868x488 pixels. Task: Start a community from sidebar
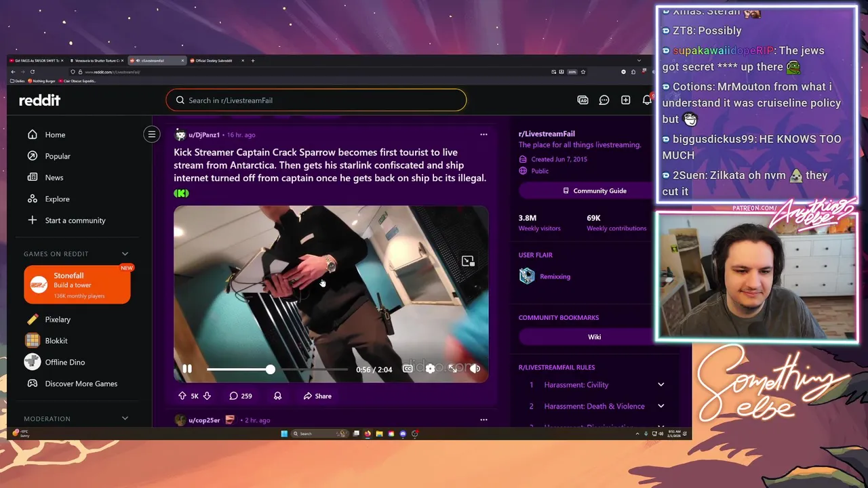coord(66,220)
